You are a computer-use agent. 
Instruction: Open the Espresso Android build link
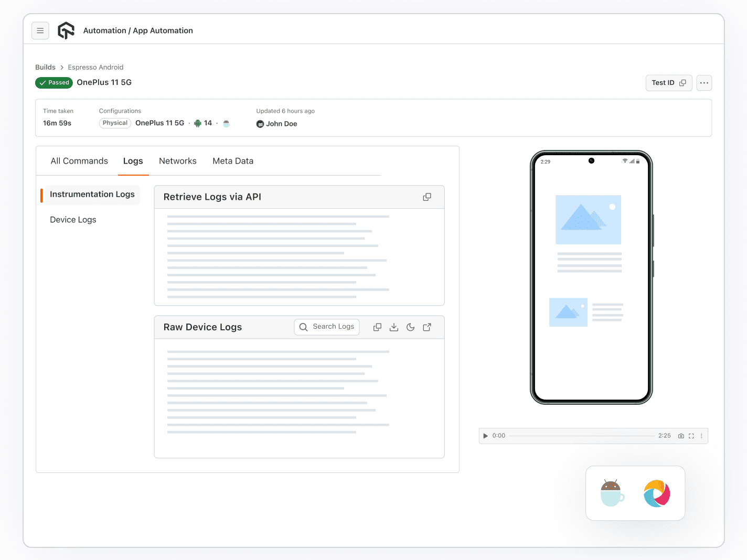coord(95,67)
